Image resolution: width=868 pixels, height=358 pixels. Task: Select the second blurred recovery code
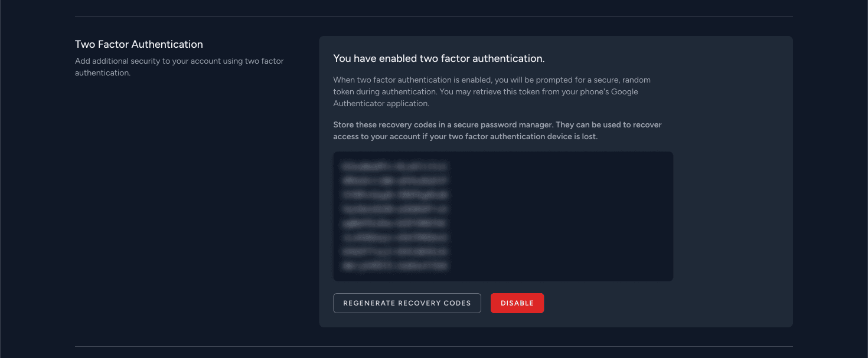click(394, 180)
